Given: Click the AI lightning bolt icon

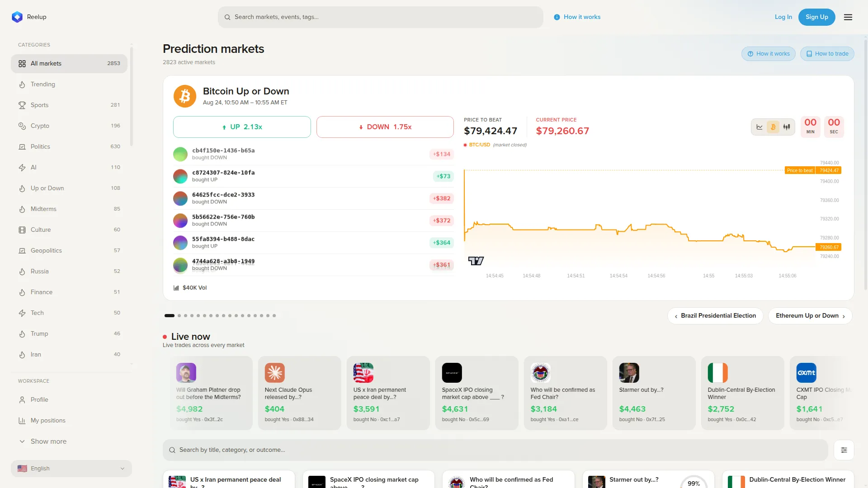Looking at the screenshot, I should [22, 168].
